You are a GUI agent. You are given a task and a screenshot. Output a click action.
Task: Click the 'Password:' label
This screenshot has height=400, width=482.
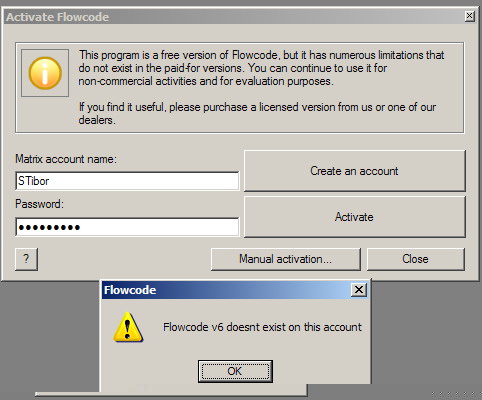coord(39,204)
